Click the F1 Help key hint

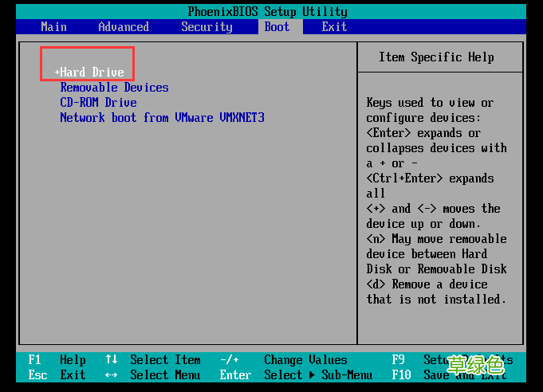click(57, 360)
